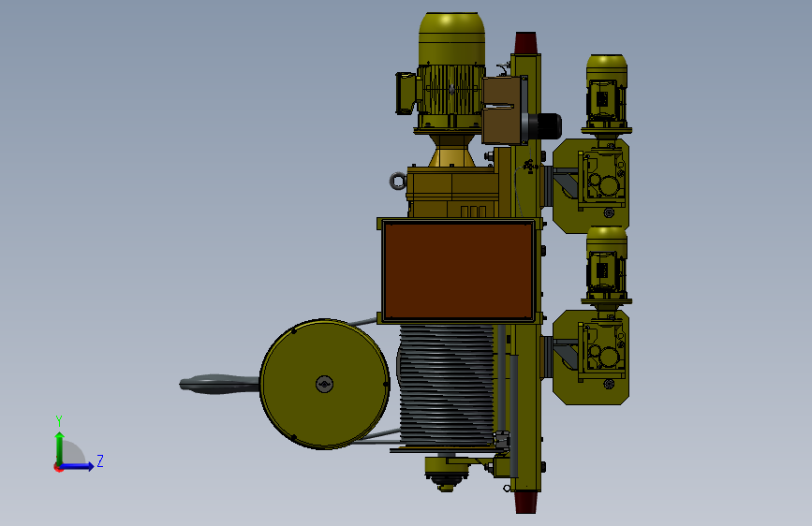Pick the lower small travel motor

point(606,265)
